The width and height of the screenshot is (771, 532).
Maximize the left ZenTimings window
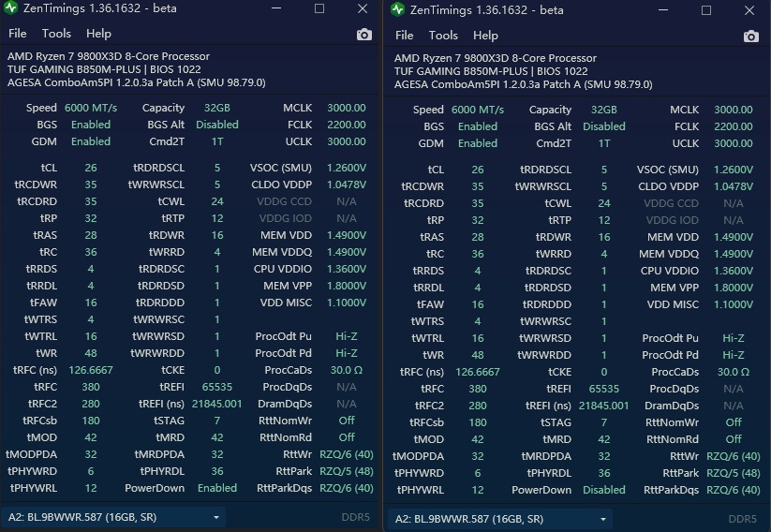[x=319, y=8]
